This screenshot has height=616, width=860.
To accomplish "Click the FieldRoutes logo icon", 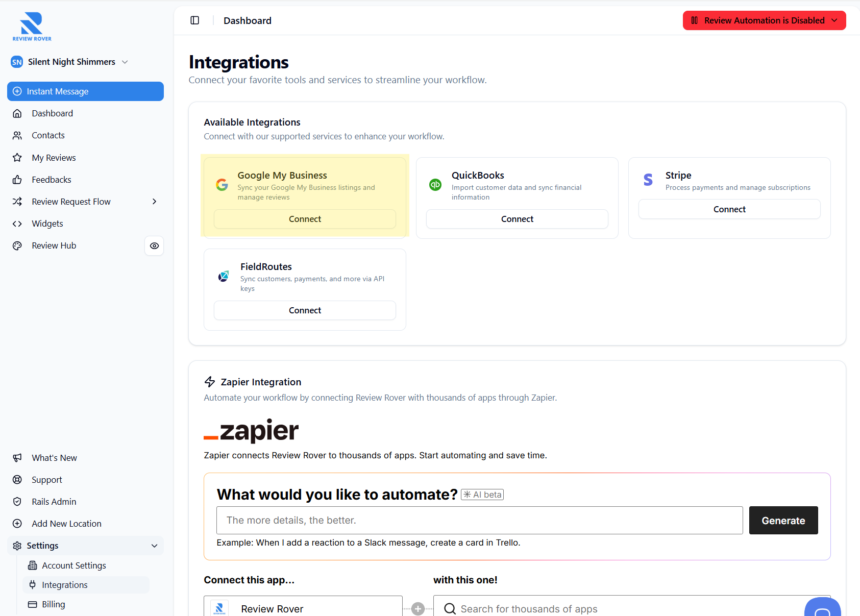I will [224, 276].
